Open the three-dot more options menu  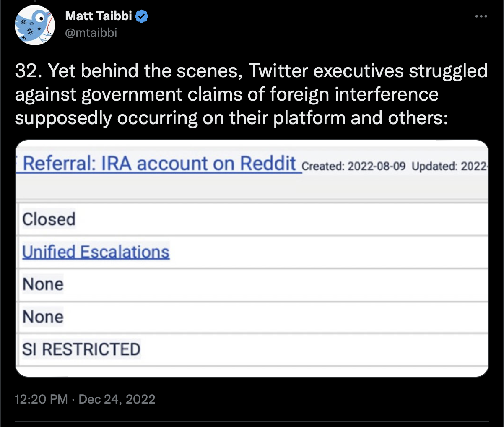click(481, 16)
